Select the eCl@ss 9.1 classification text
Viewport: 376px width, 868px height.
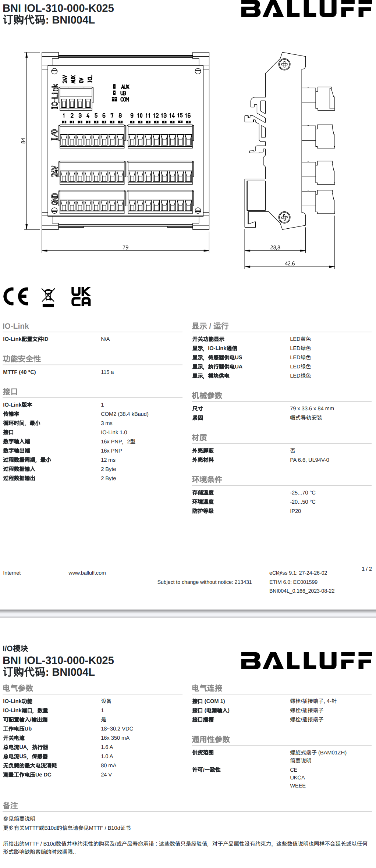298,573
